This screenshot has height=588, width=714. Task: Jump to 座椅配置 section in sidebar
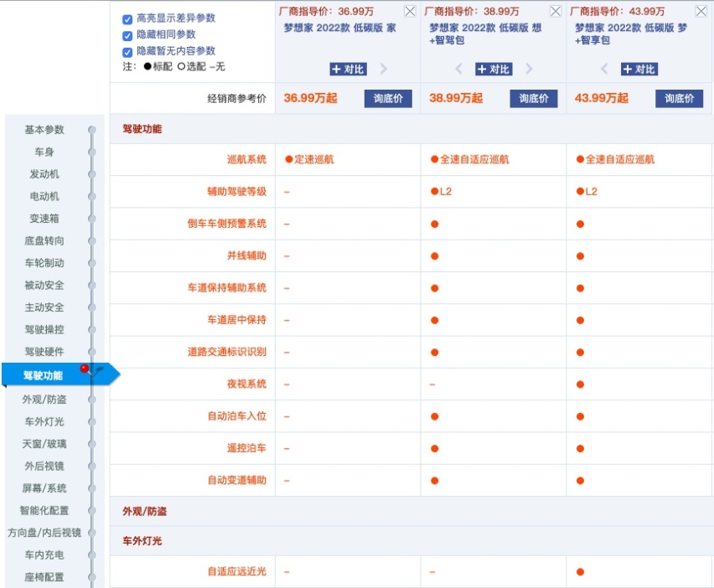click(x=44, y=578)
